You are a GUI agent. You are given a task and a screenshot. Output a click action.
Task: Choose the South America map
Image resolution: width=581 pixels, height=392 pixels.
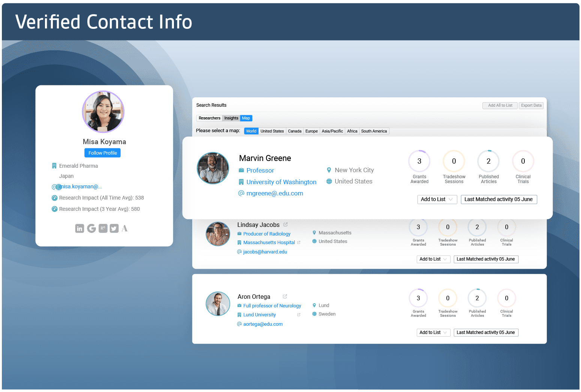click(374, 131)
